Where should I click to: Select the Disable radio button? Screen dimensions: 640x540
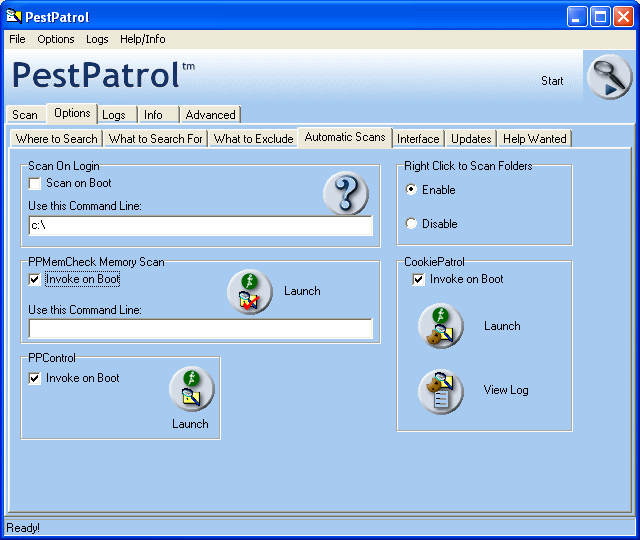411,224
